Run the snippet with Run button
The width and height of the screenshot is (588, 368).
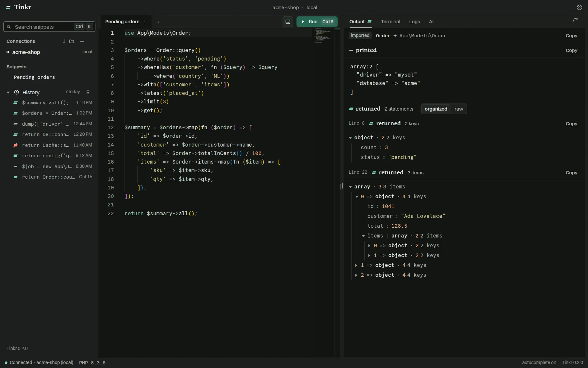[x=317, y=22]
